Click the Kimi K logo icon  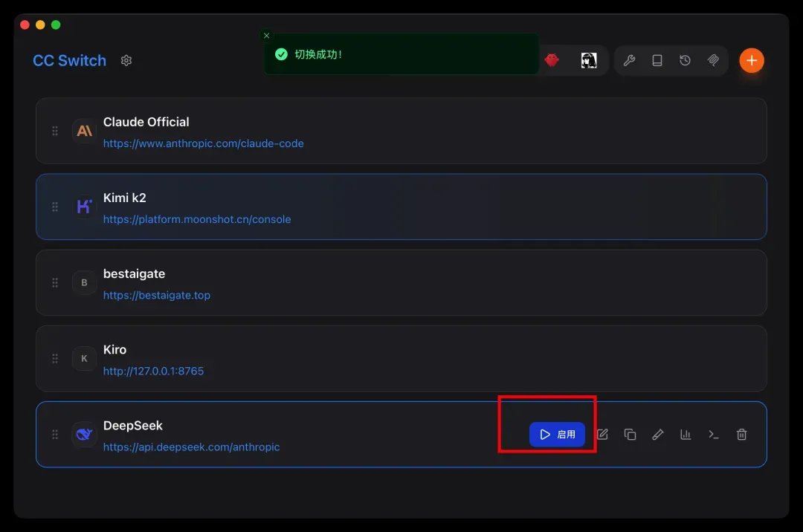pos(84,207)
